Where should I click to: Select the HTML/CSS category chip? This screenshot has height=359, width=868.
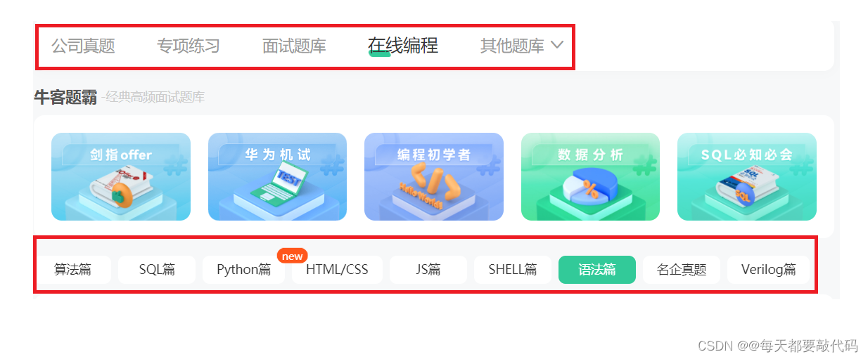(x=337, y=269)
